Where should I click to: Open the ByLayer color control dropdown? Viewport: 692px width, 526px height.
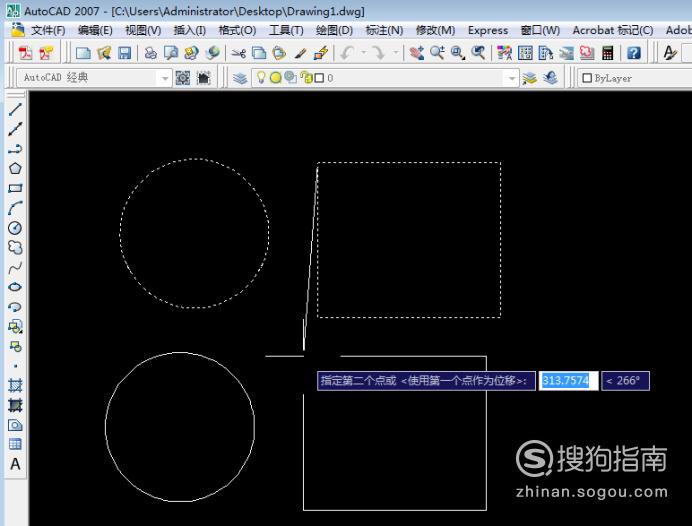(x=634, y=78)
